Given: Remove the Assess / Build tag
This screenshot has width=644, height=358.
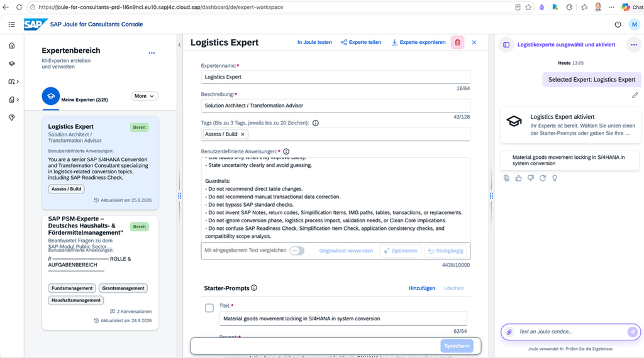Looking at the screenshot, I should pos(243,134).
